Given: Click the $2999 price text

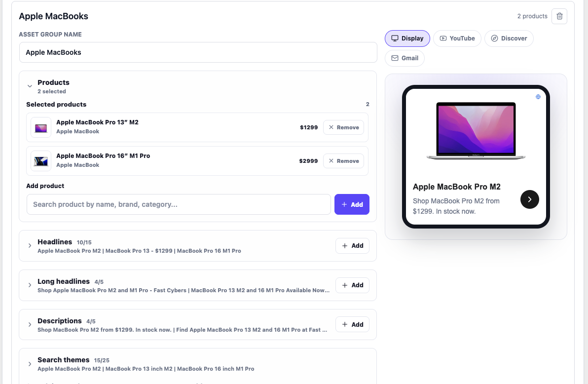Looking at the screenshot, I should [308, 161].
